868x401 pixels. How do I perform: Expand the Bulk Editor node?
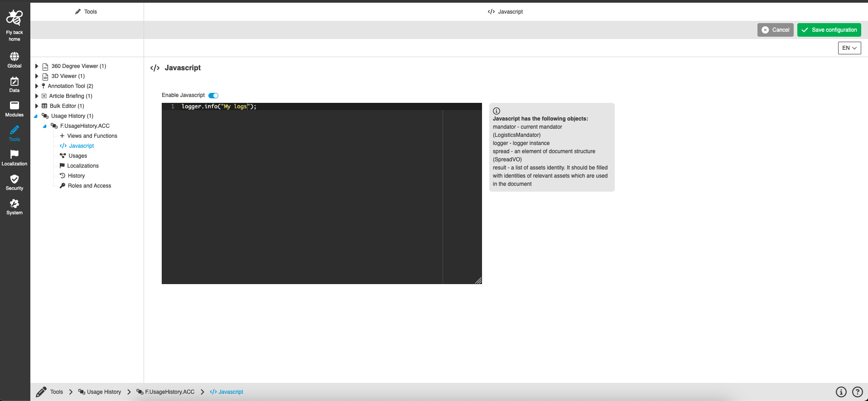pos(37,106)
